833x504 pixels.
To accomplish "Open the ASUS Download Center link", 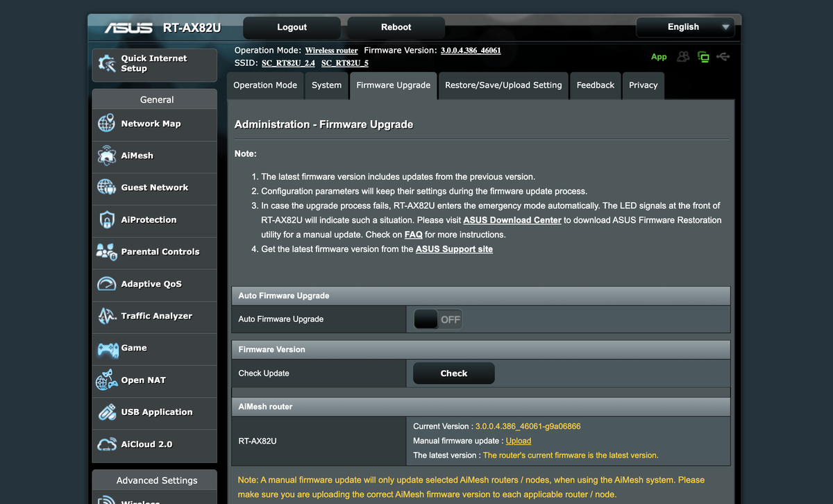I will [x=512, y=220].
